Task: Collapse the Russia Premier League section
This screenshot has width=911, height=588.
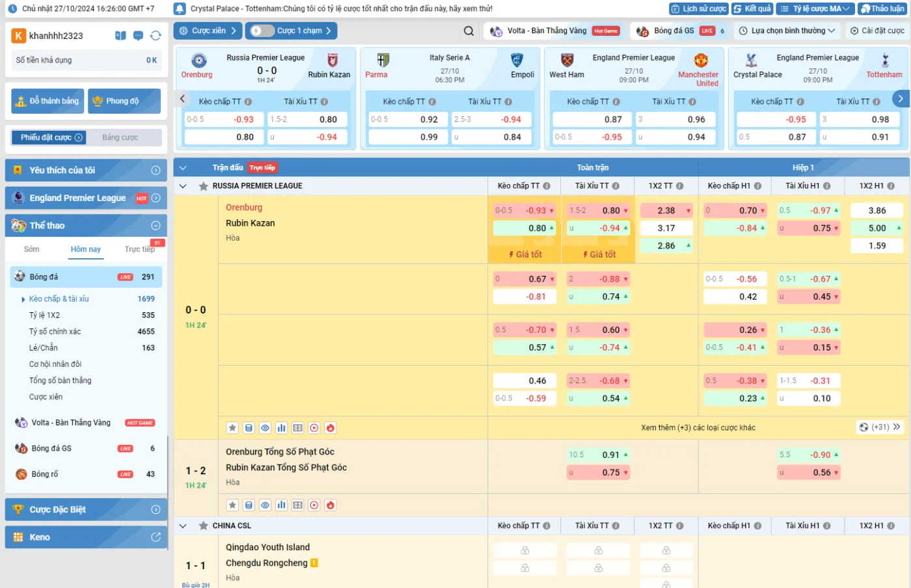Action: coord(183,186)
